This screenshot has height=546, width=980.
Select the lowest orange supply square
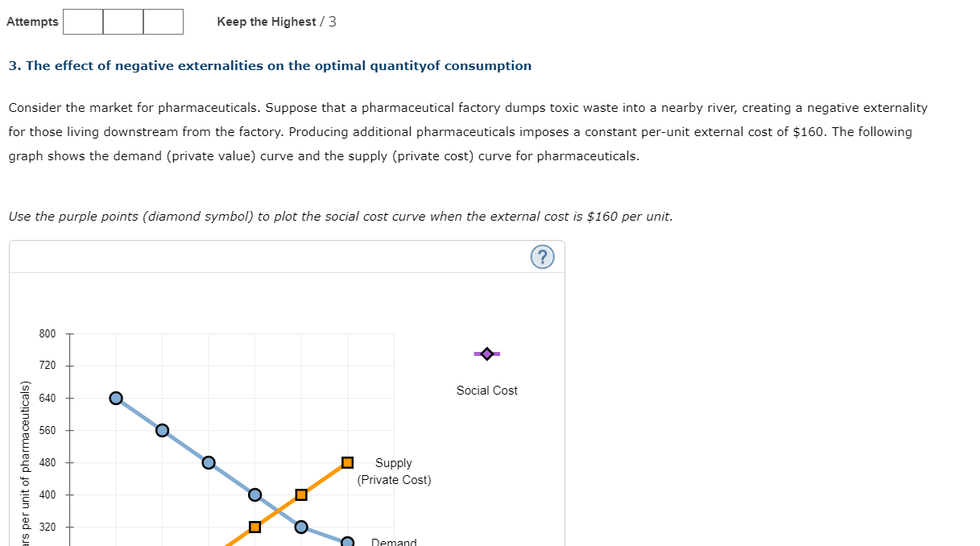coord(254,527)
